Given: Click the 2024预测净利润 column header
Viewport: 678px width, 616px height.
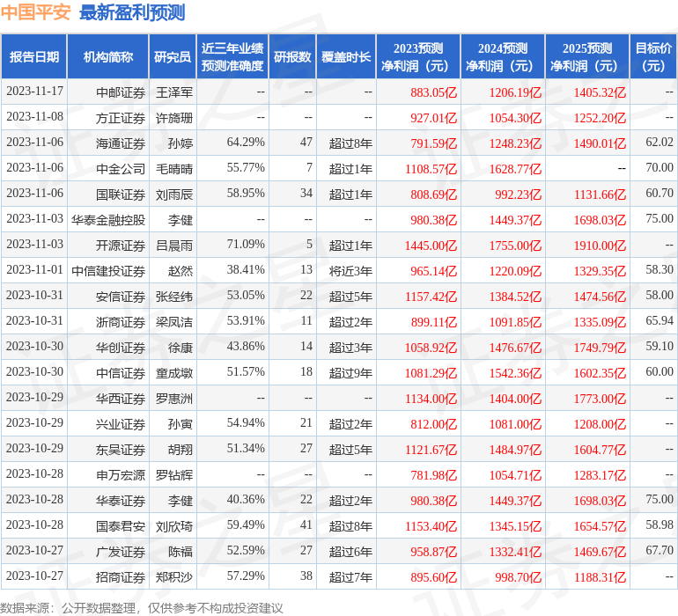Looking at the screenshot, I should (503, 56).
